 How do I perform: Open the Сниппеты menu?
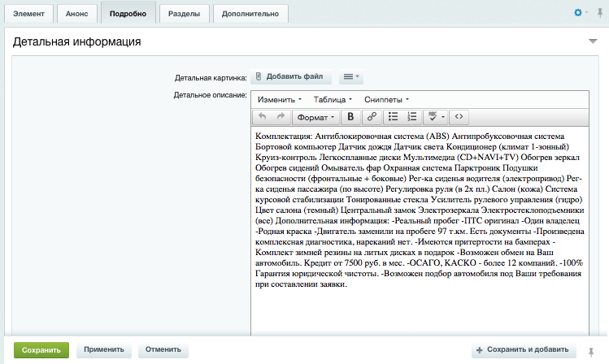click(386, 98)
